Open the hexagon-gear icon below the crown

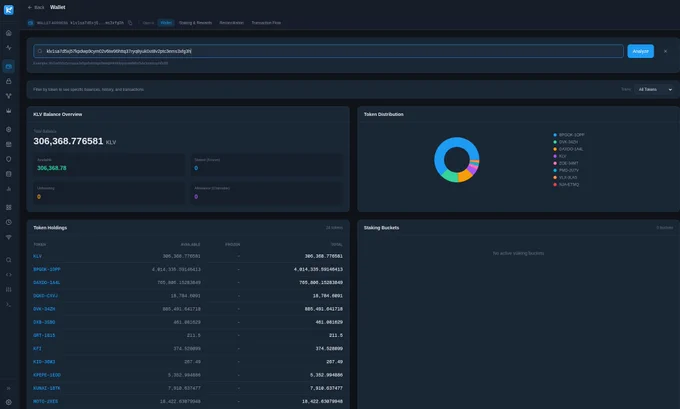[9, 130]
